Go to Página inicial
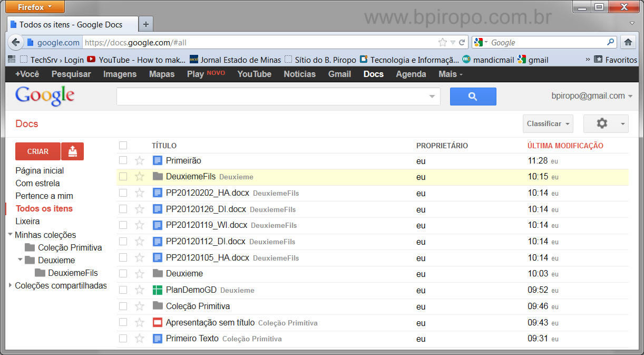Screen dimensions: 644x355 coord(40,170)
